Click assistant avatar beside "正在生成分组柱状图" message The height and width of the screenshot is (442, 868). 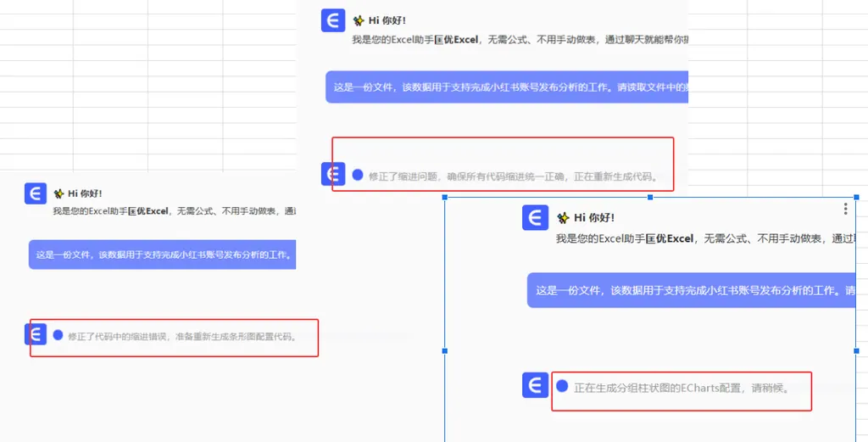[x=534, y=385]
